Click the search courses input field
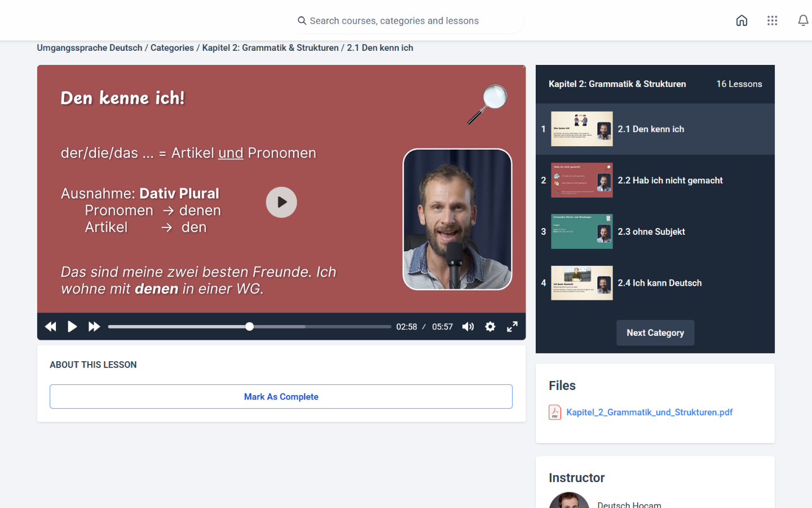Viewport: 812px width, 508px height. pos(406,21)
